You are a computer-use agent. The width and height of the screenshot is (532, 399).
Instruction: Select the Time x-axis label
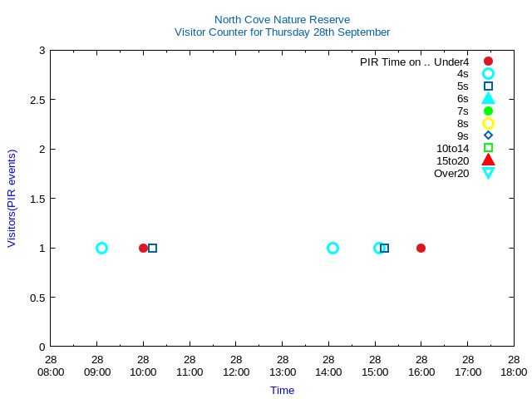point(282,390)
